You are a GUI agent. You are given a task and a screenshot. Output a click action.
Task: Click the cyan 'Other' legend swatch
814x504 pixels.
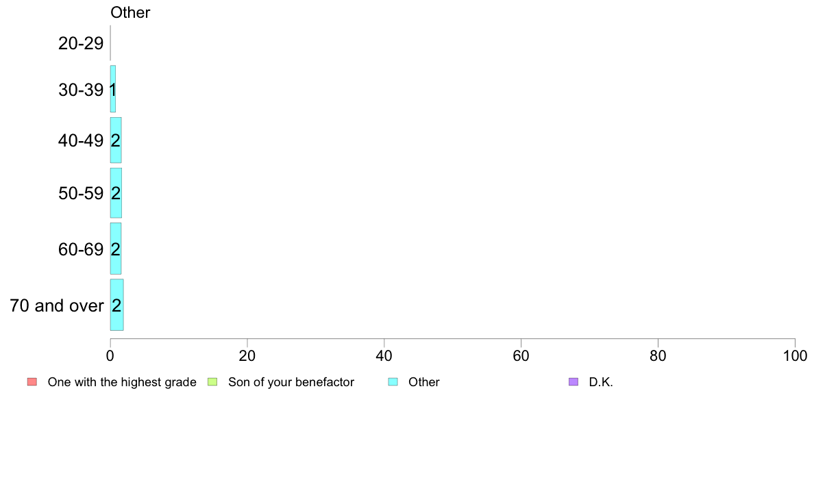(393, 382)
